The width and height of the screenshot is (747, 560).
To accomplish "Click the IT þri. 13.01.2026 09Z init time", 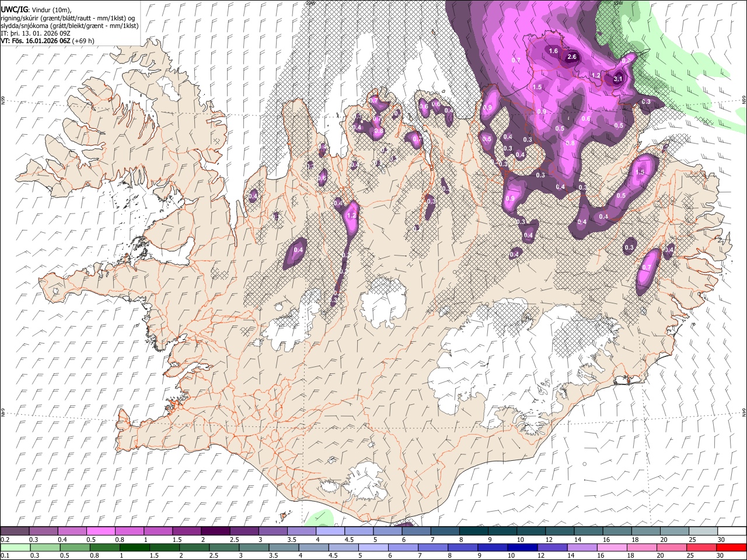I will 36,33.
